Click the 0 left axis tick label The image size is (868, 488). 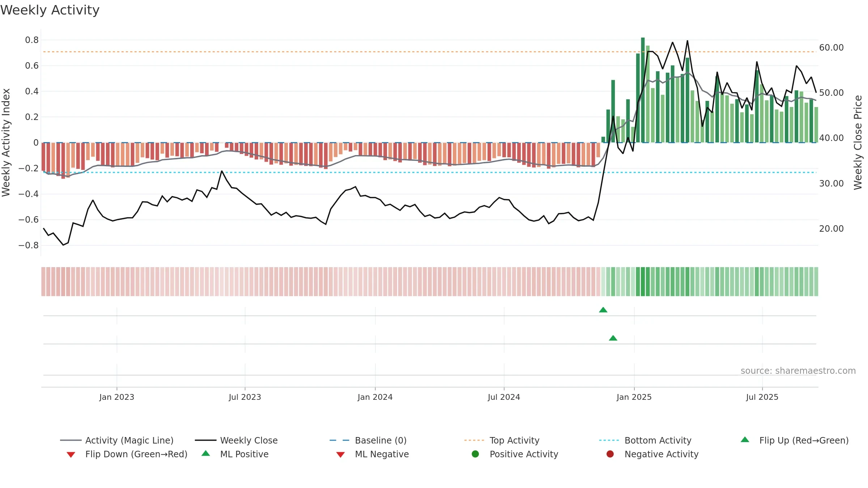click(36, 142)
